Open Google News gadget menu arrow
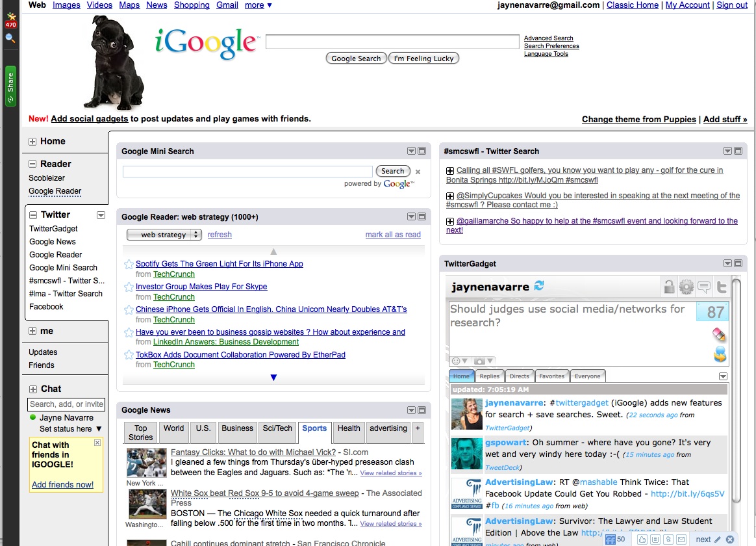Image resolution: width=756 pixels, height=546 pixels. click(x=411, y=410)
